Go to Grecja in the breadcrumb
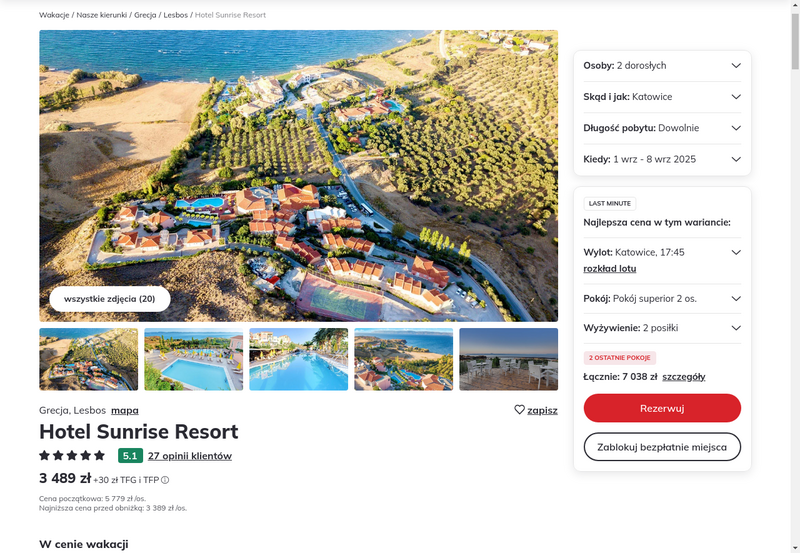 click(145, 15)
